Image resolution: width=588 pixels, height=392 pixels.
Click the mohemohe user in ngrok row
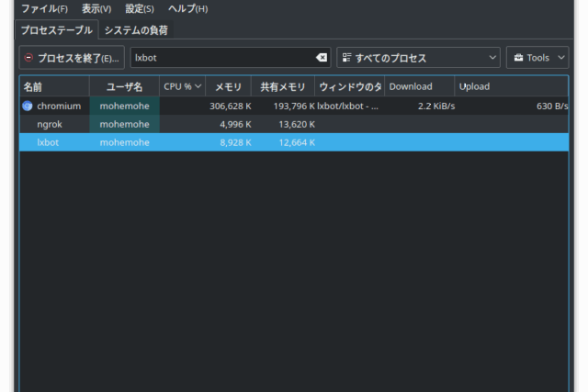coord(125,124)
